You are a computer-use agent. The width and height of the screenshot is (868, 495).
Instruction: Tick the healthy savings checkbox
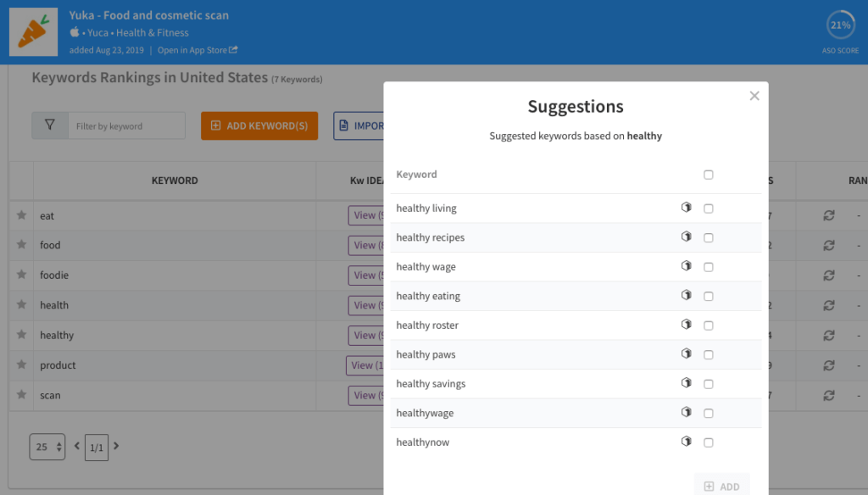709,384
